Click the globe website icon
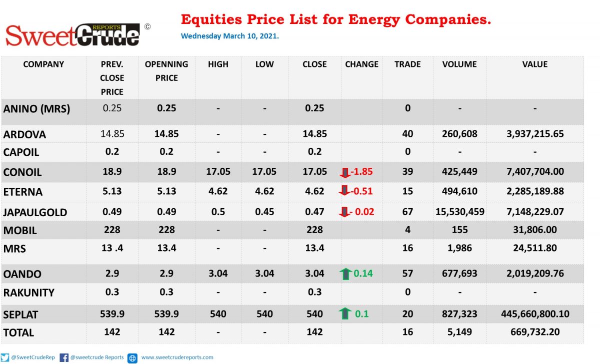The height and width of the screenshot is (364, 600). pyautogui.click(x=132, y=358)
